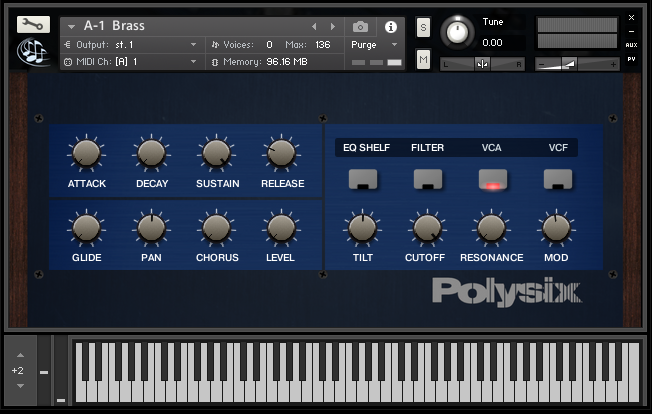Toggle the EQ SHELF switch
Image resolution: width=652 pixels, height=414 pixels.
pos(362,180)
